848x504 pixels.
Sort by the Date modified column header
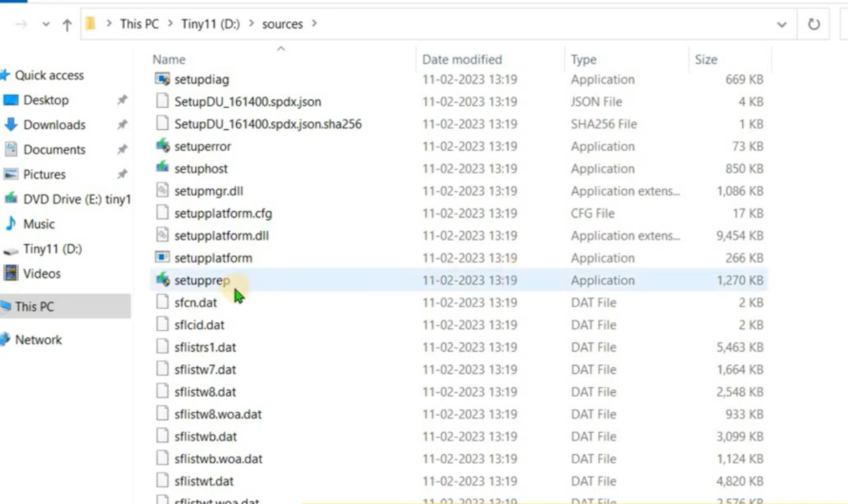pyautogui.click(x=462, y=59)
